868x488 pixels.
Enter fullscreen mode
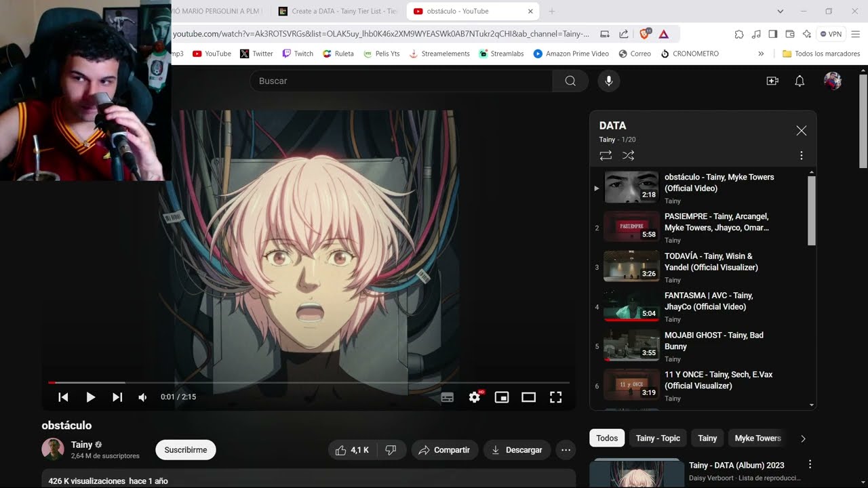coord(555,397)
